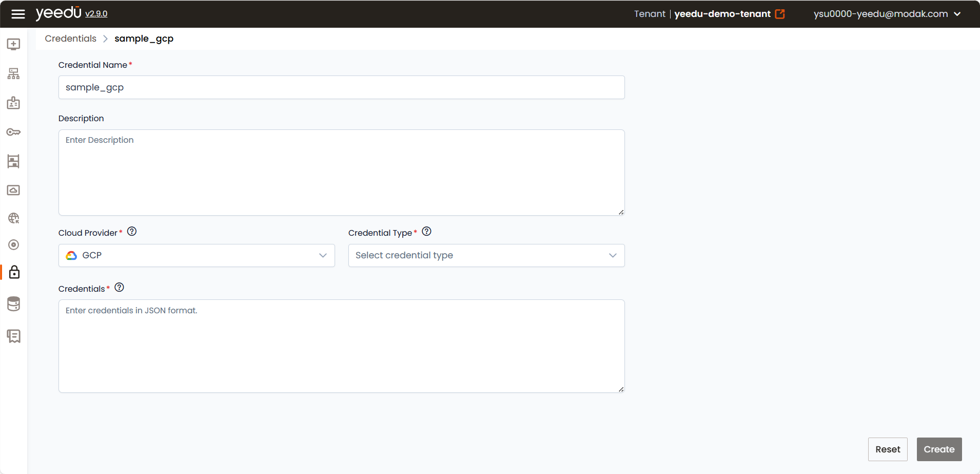The image size is (980, 474).
Task: Click the tenant external link icon
Action: tap(780, 14)
